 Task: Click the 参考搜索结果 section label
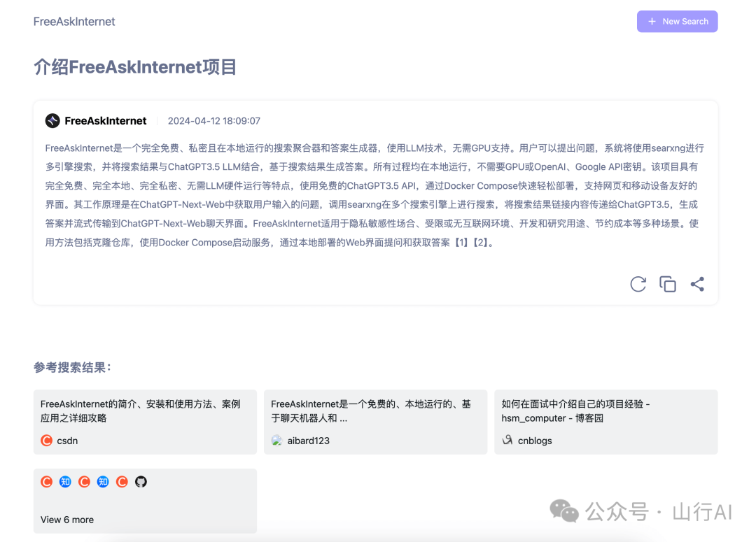pyautogui.click(x=72, y=368)
